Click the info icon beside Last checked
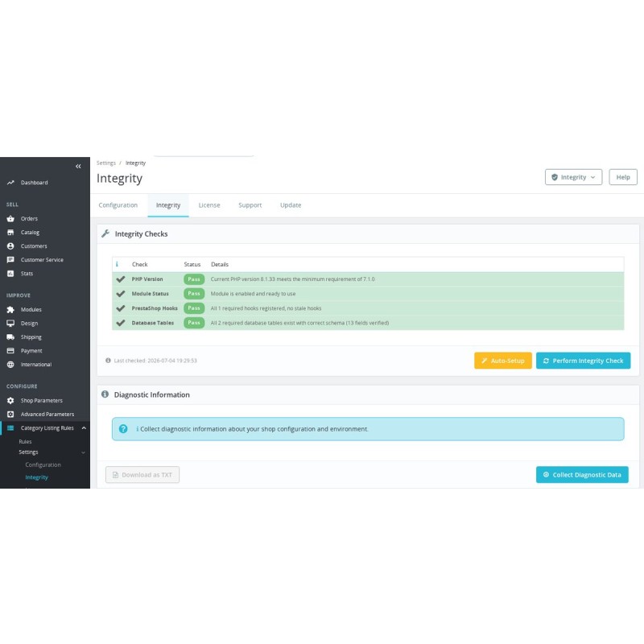 coord(108,361)
